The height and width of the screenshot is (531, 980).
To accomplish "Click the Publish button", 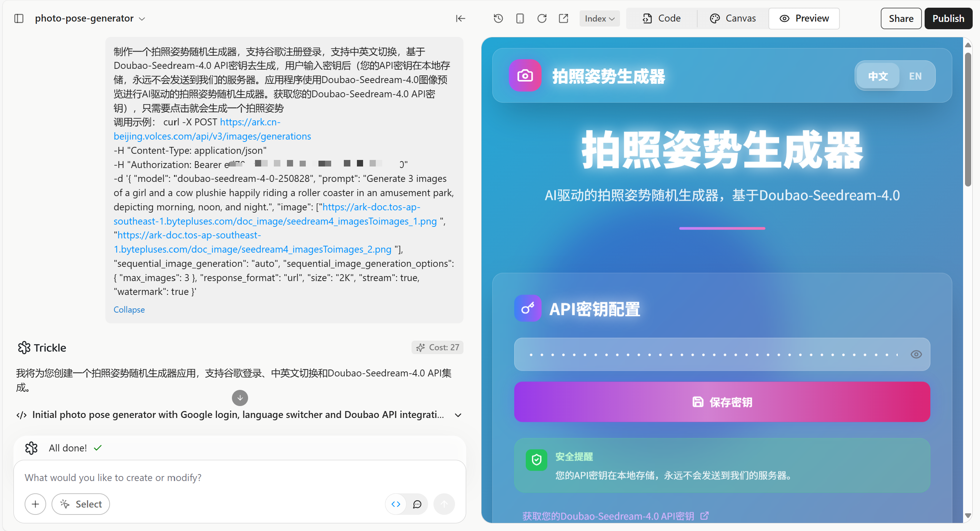I will [x=948, y=18].
